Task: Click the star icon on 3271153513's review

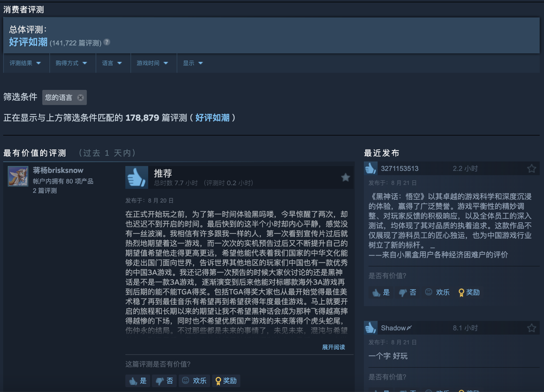Action: click(x=531, y=169)
